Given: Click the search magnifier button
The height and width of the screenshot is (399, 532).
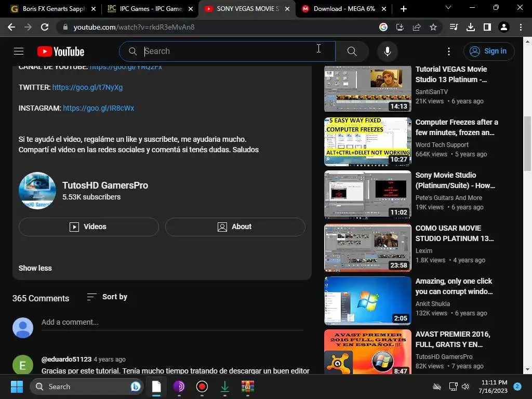Looking at the screenshot, I should tap(352, 51).
